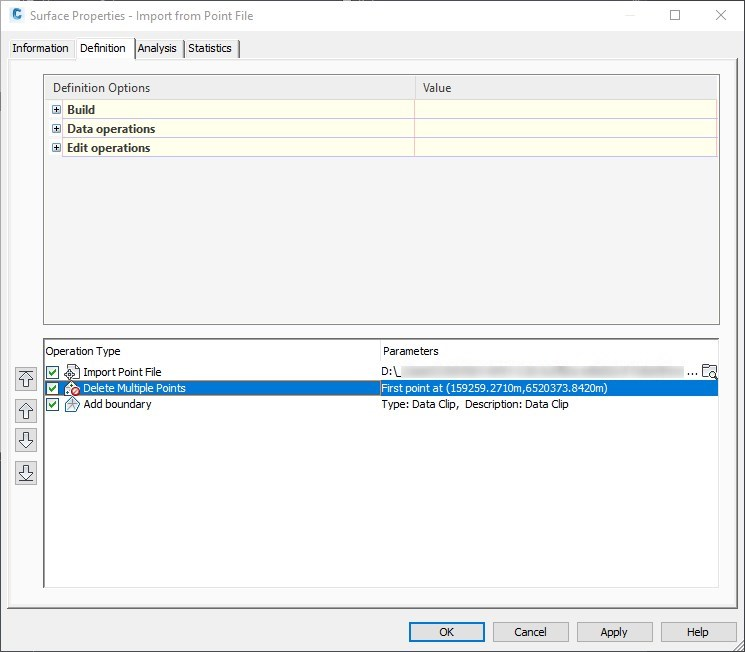Close the Surface Properties dialog
Viewport: 745px width, 652px height.
coord(721,15)
